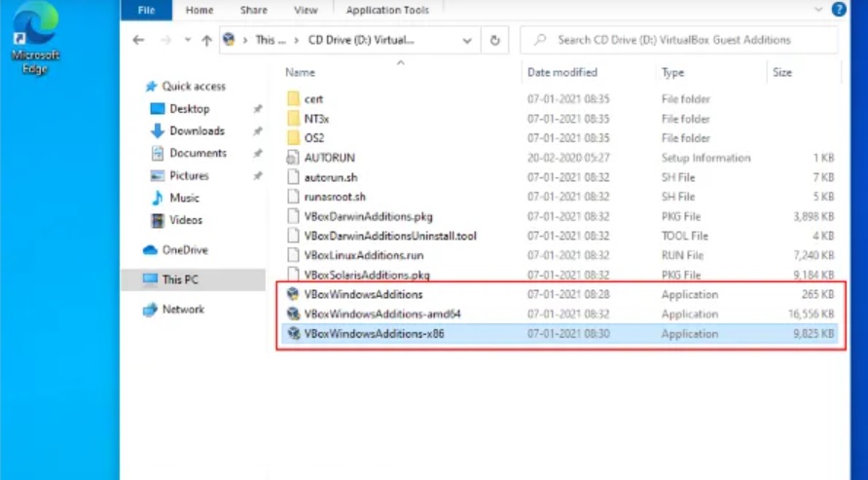Select VBoxSolarisAdditions.pkg file name
The height and width of the screenshot is (480, 868).
click(x=367, y=276)
